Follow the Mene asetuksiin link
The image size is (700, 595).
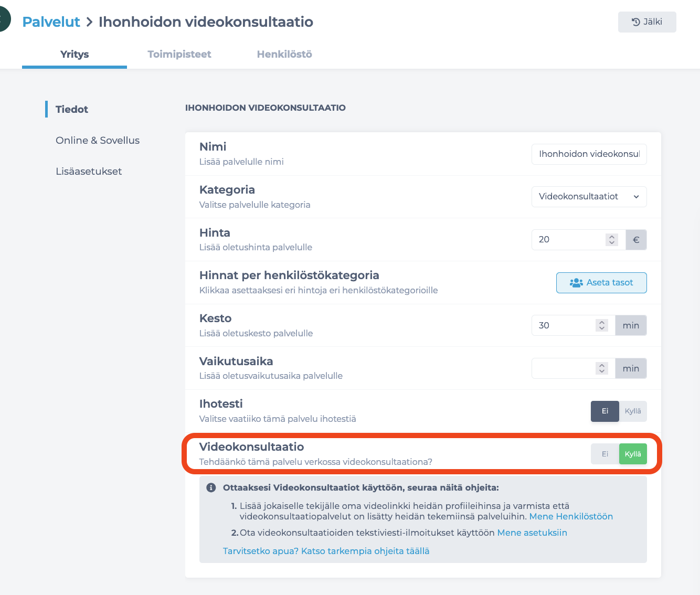tap(532, 533)
